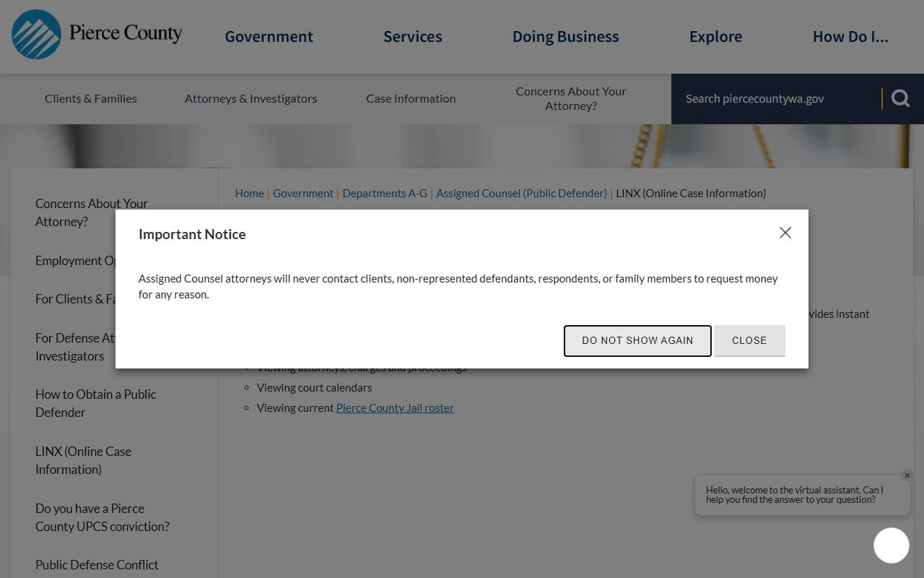Image resolution: width=924 pixels, height=578 pixels.
Task: Open the Government menu
Action: (269, 37)
